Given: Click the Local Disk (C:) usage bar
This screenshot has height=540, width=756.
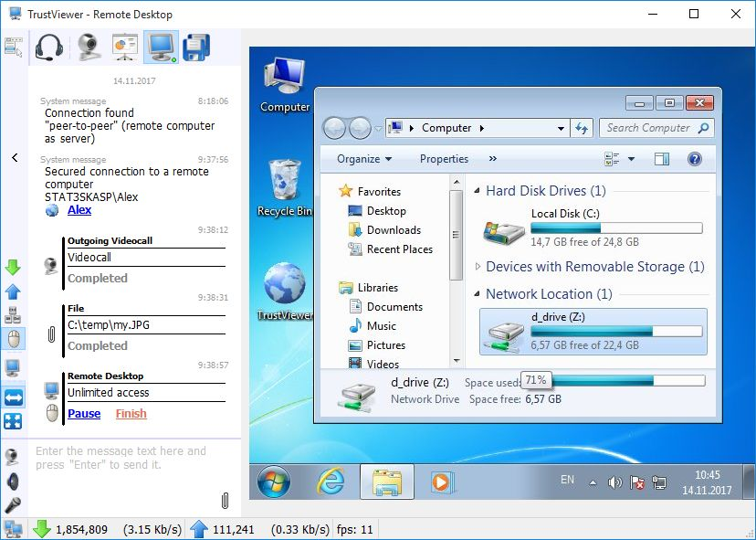Looking at the screenshot, I should (616, 228).
